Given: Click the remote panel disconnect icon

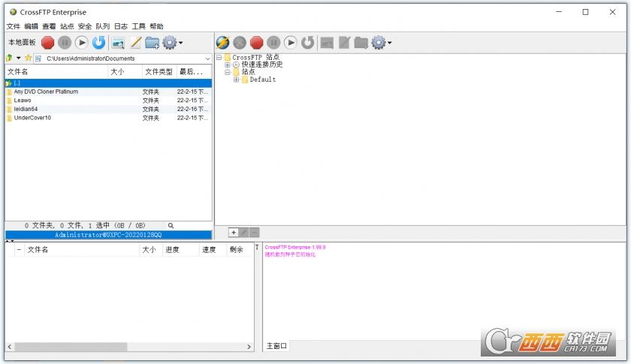Looking at the screenshot, I should pyautogui.click(x=240, y=42).
